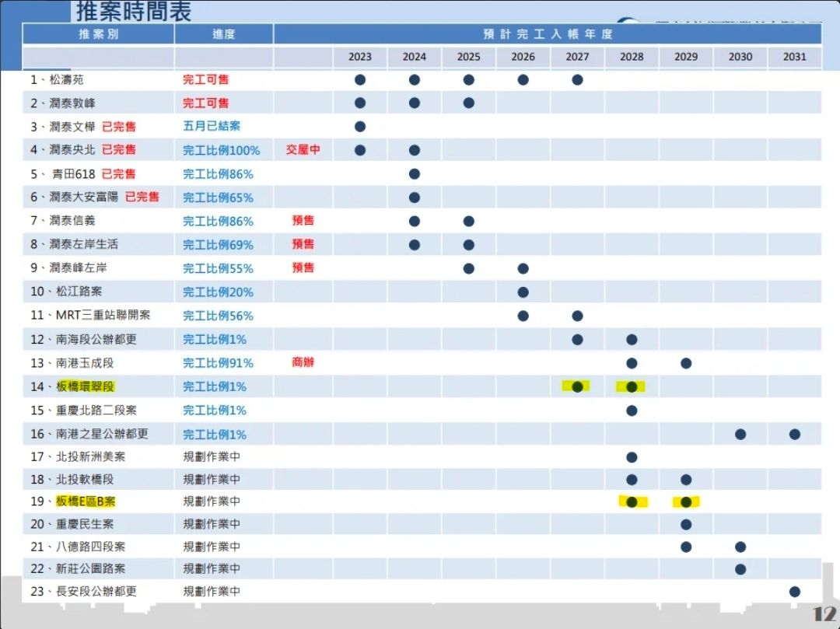
Task: Click 完工比例91% progress text
Action: [218, 363]
